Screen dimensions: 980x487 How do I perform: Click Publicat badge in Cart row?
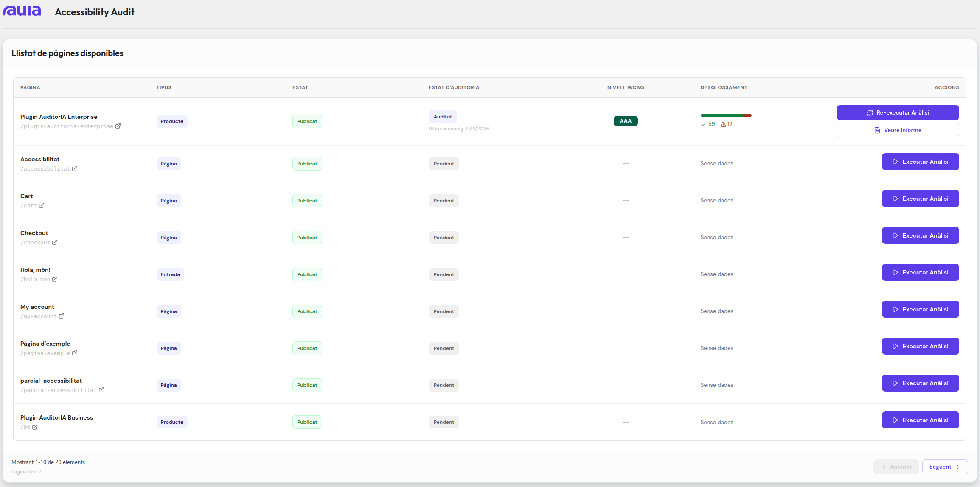pyautogui.click(x=307, y=201)
